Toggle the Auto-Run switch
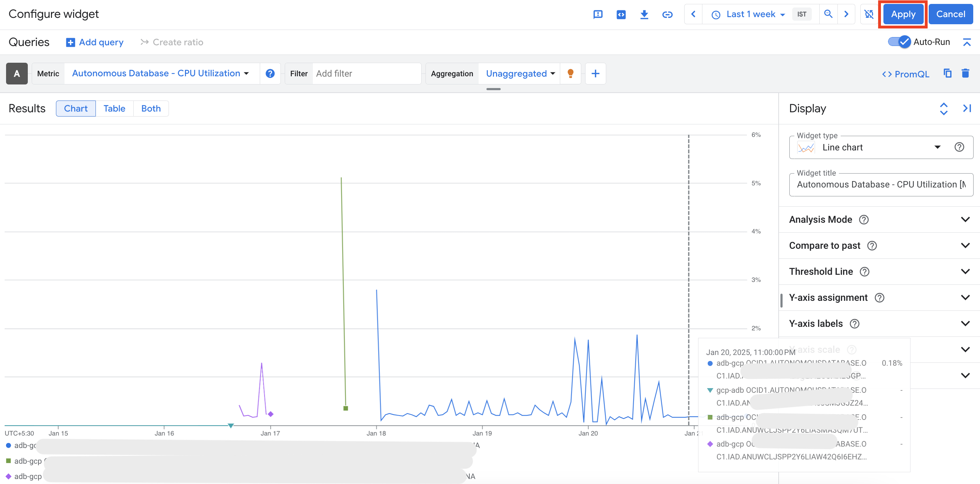 [x=899, y=42]
